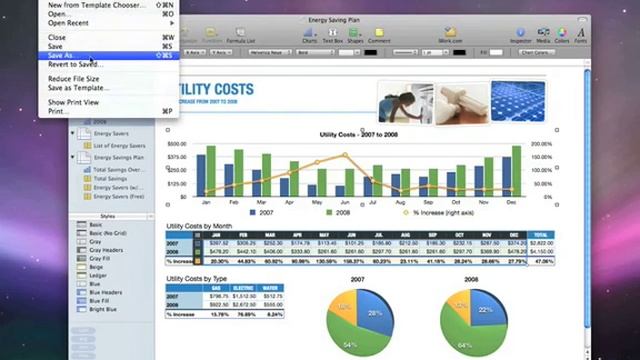Open the Formula List toolbar icon
640x360 pixels.
tap(240, 35)
